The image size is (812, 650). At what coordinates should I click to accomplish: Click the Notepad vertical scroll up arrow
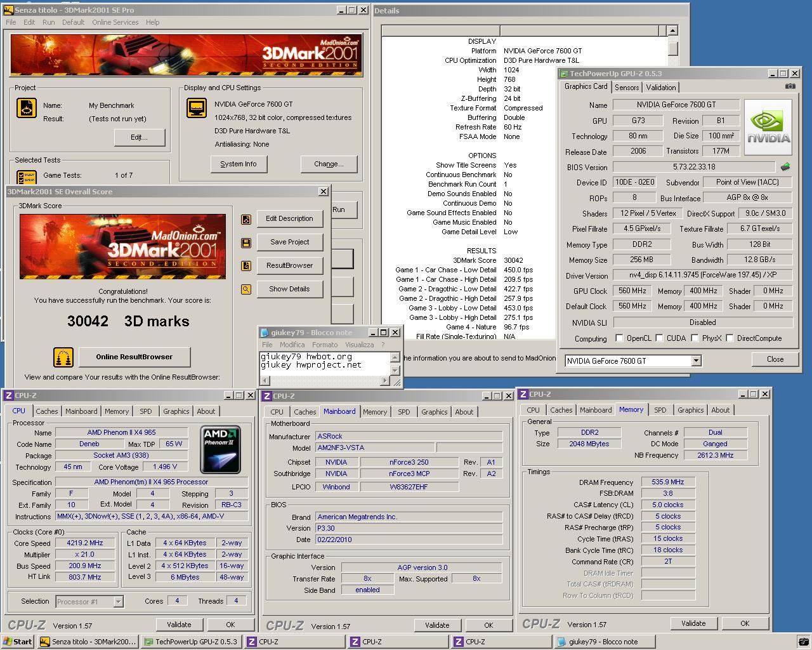pos(395,357)
